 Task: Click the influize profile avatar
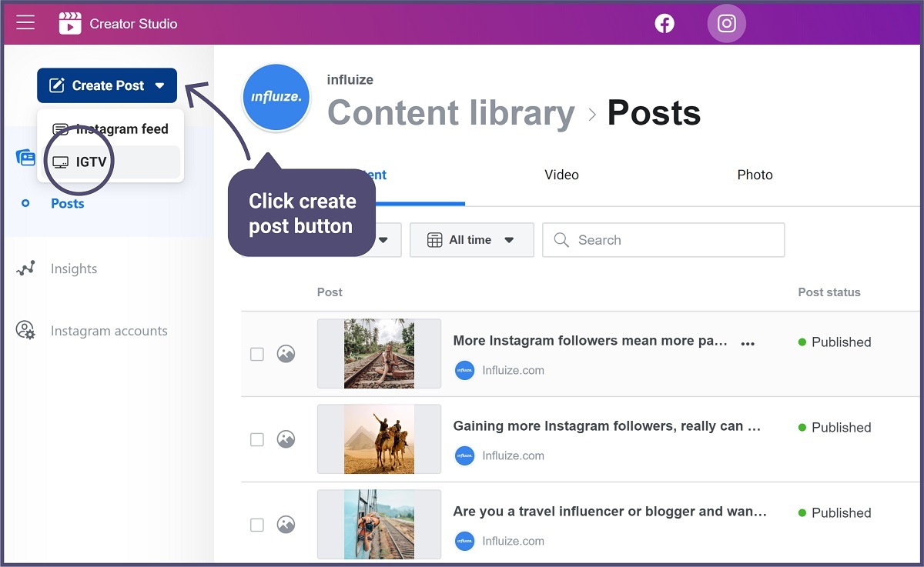click(276, 98)
